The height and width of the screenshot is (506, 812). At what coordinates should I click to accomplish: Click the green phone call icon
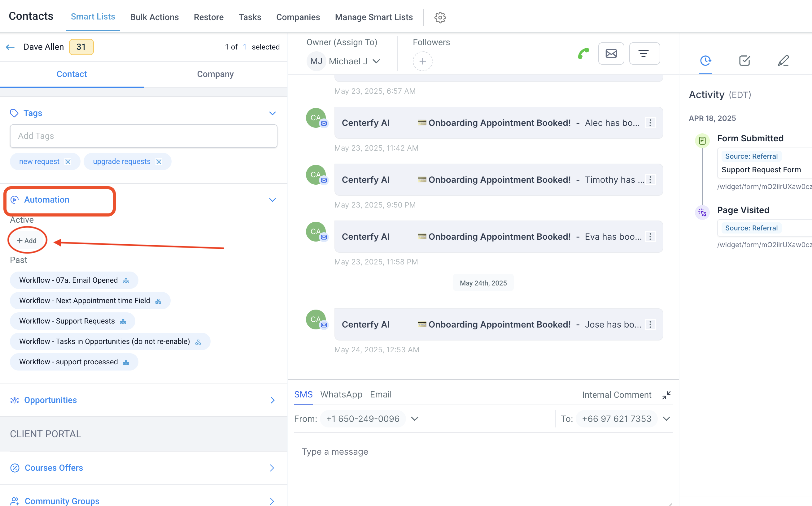583,54
